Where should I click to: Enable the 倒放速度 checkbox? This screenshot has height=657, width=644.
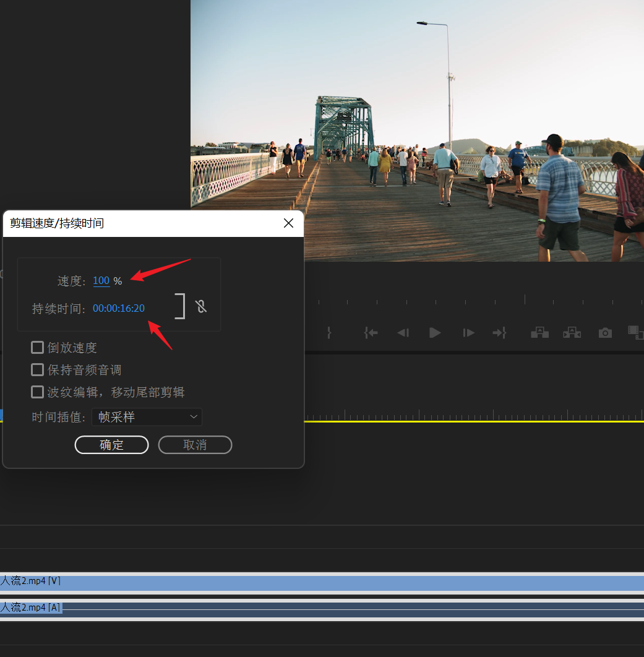(x=38, y=348)
